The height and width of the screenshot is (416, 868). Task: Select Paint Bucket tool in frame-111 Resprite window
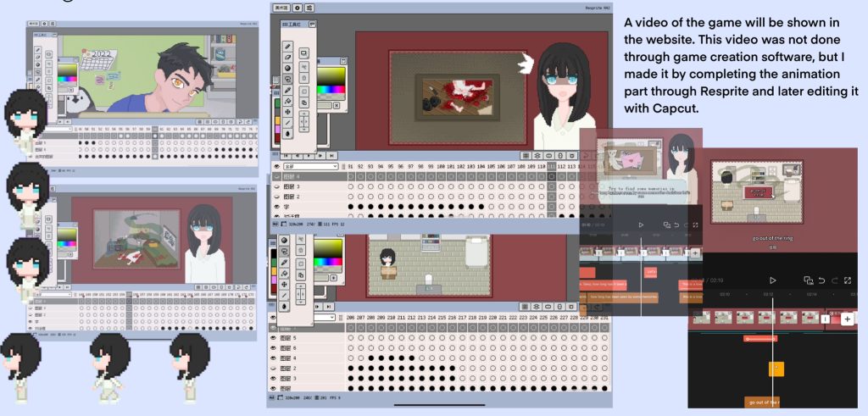point(288,101)
